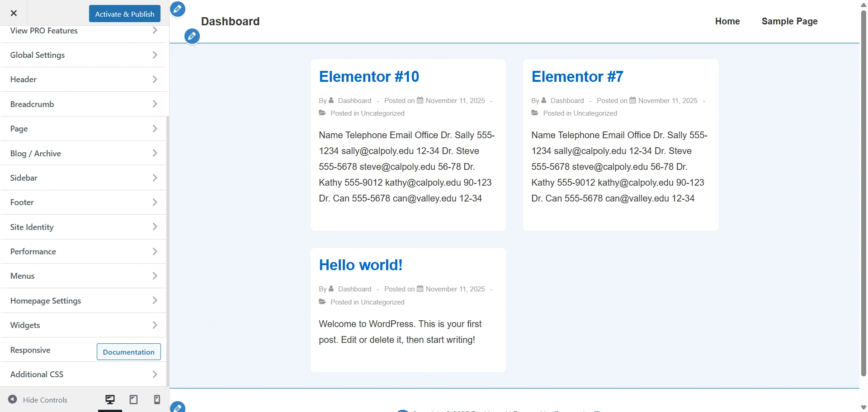Switch to tablet preview icon
The width and height of the screenshot is (868, 412).
[133, 400]
